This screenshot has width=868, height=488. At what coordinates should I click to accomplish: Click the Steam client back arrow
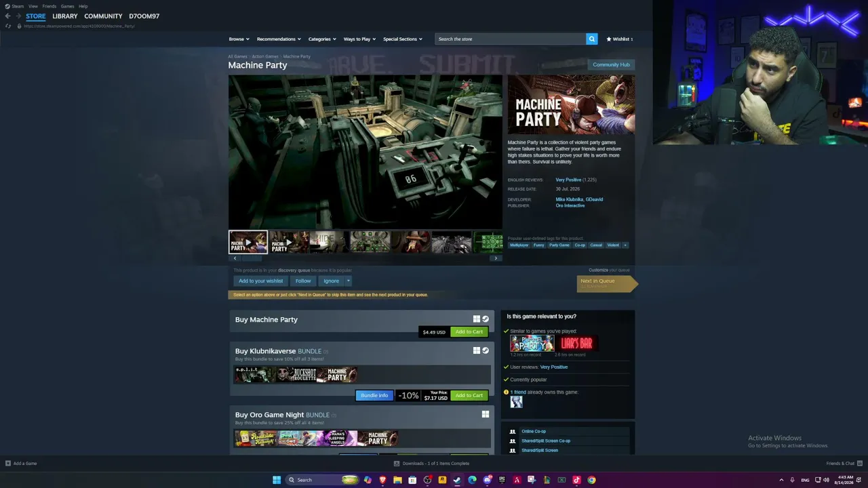coord(7,16)
